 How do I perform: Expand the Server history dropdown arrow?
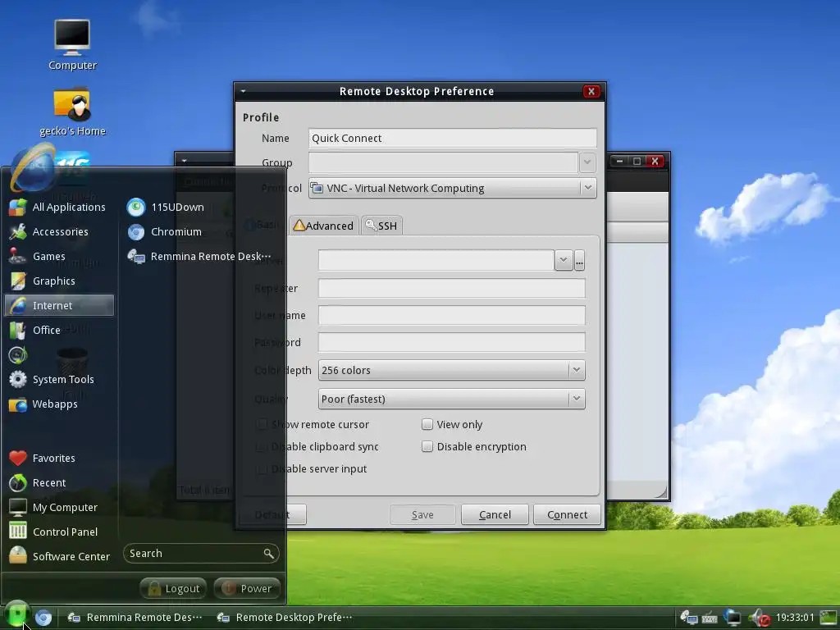pos(564,260)
